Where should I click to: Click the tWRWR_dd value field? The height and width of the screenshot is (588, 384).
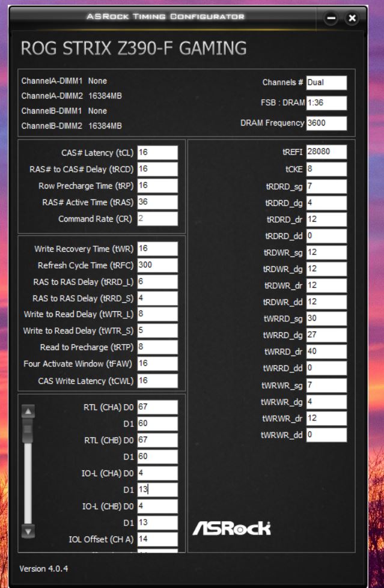pos(326,435)
